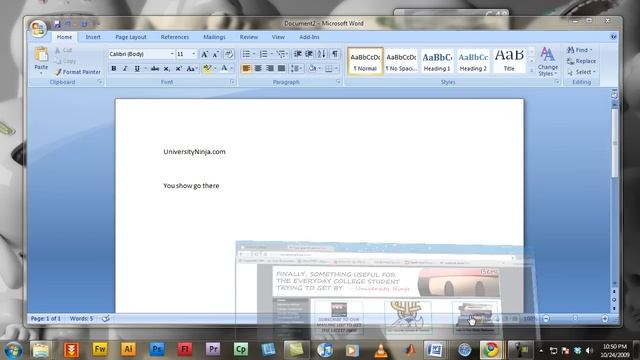Image resolution: width=640 pixels, height=360 pixels.
Task: Expand the Paragraph dialog launcher
Action: pyautogui.click(x=338, y=82)
